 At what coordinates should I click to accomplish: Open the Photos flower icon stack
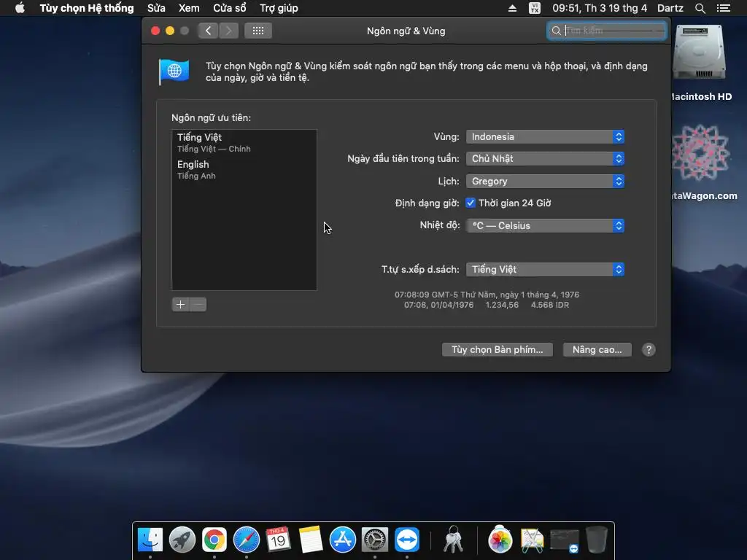[x=500, y=540]
